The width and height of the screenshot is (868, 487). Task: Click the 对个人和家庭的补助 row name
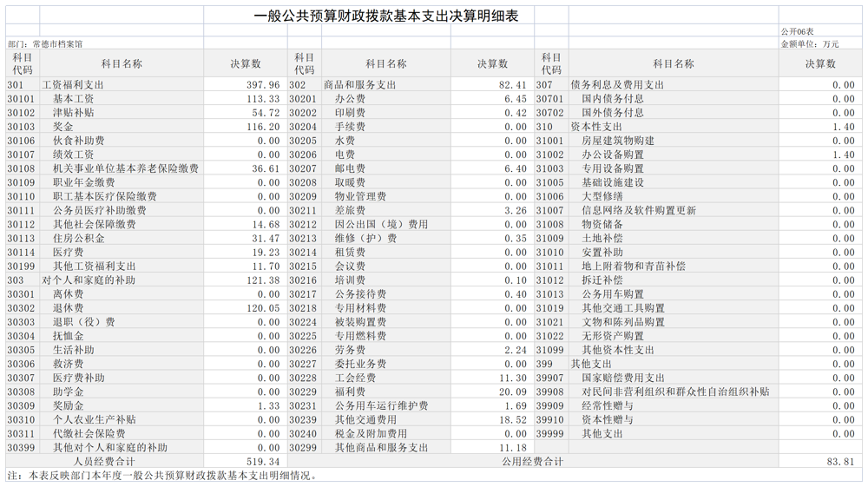89,280
